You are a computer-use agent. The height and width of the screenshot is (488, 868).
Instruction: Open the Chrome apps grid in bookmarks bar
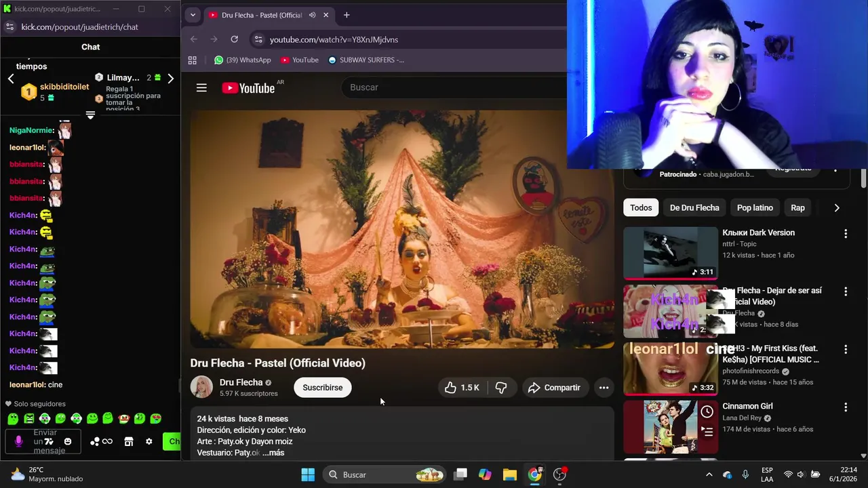coord(193,60)
